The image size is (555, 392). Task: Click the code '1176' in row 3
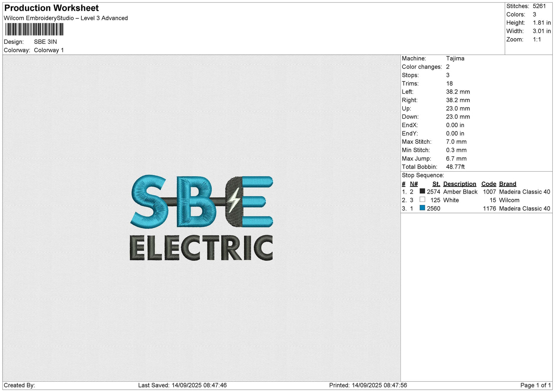tap(489, 209)
